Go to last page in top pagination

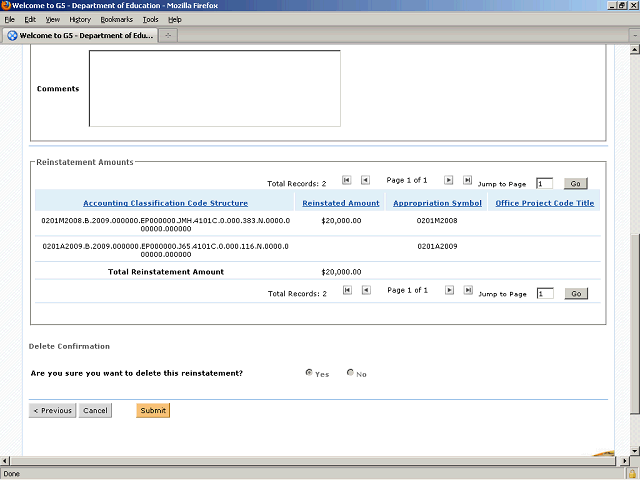(467, 180)
